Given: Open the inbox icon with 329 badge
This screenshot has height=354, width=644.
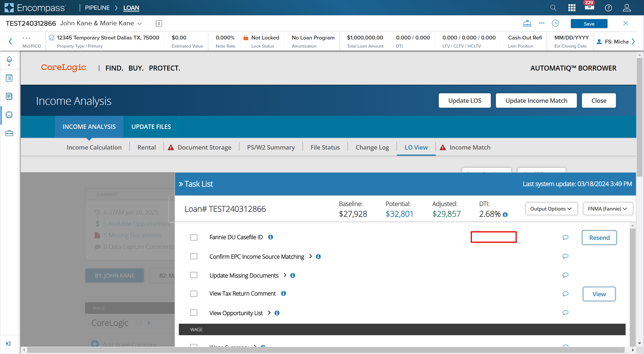Looking at the screenshot, I should 590,6.
